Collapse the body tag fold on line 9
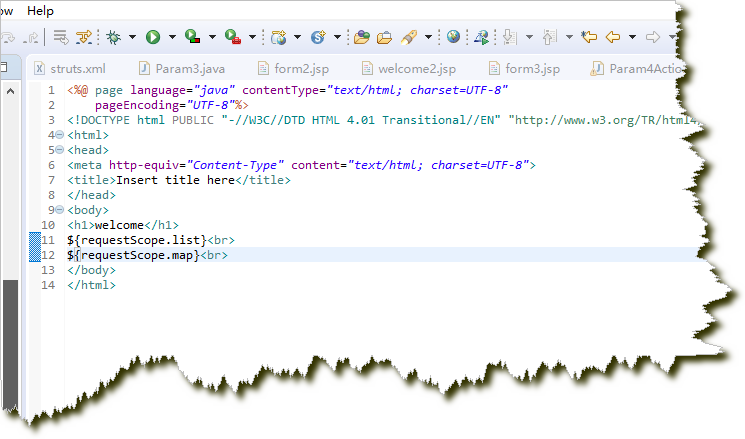The image size is (745, 439). point(59,210)
